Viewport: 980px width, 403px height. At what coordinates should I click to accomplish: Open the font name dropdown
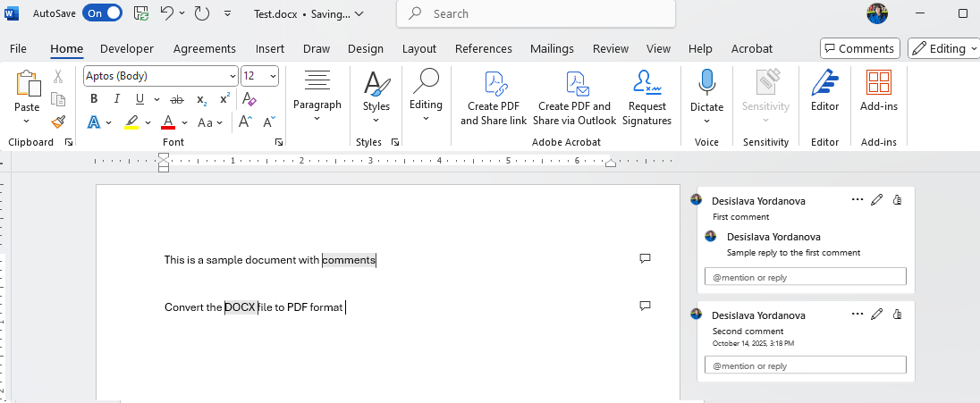[232, 76]
